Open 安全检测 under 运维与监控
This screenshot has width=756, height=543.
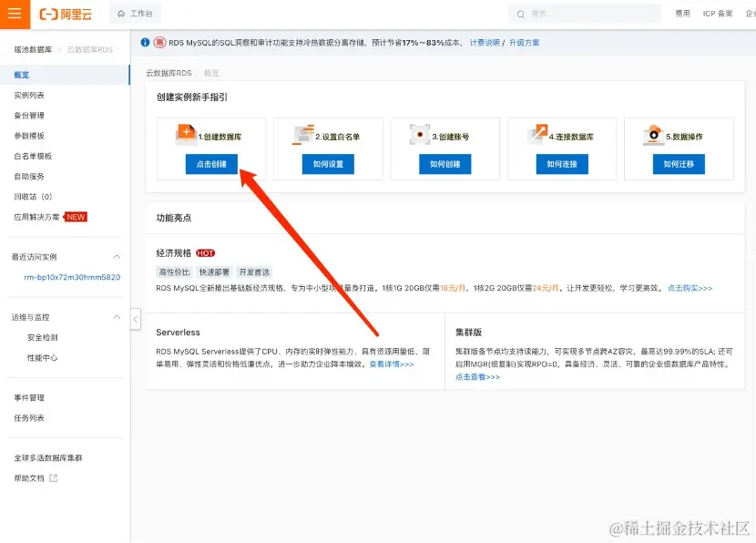pos(43,337)
